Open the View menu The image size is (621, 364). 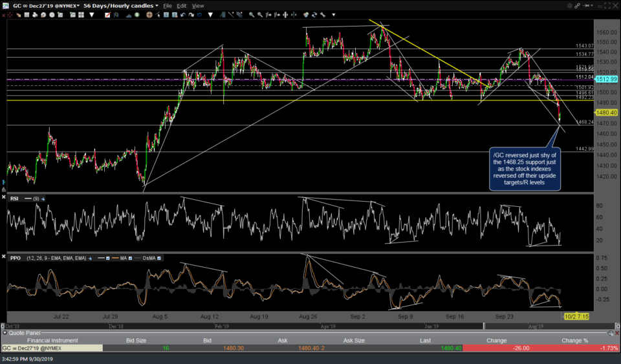198,6
